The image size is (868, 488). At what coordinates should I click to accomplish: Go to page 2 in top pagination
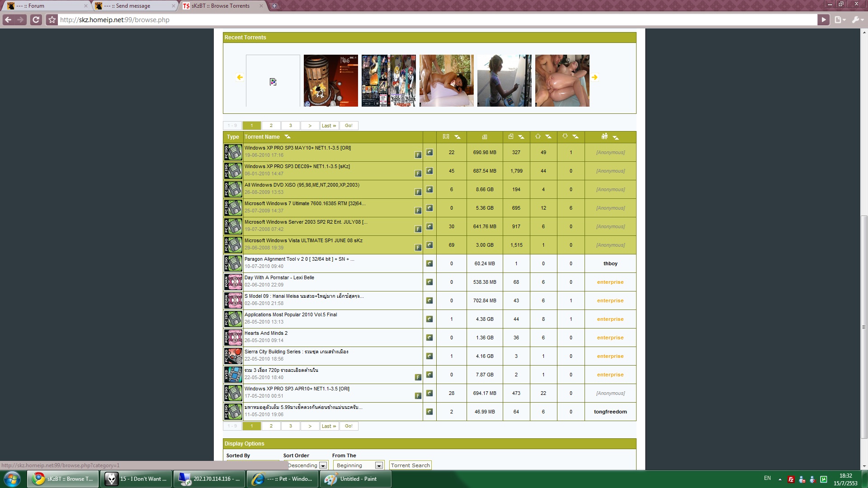click(x=271, y=126)
